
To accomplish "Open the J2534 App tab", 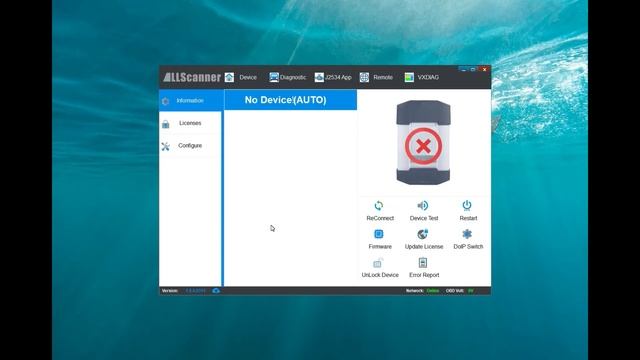I will [x=333, y=77].
